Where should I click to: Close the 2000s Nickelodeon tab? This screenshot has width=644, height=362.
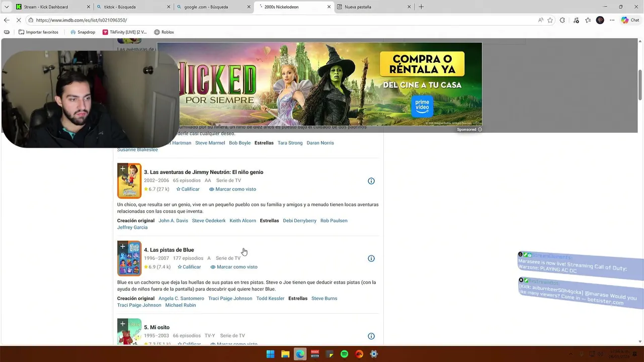(329, 7)
